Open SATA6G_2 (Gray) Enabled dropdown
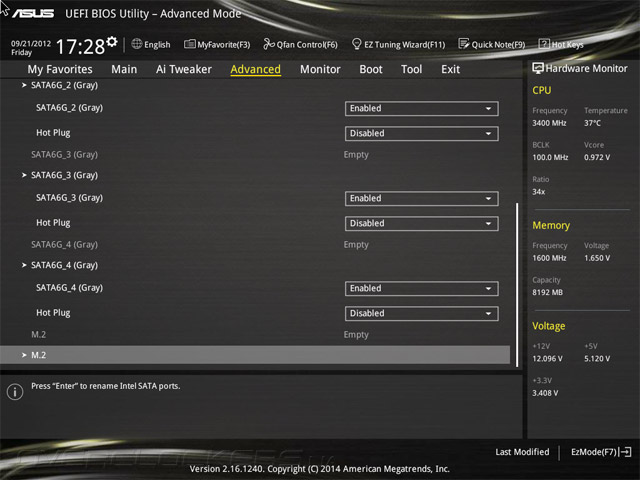This screenshot has height=480, width=640. click(x=421, y=109)
